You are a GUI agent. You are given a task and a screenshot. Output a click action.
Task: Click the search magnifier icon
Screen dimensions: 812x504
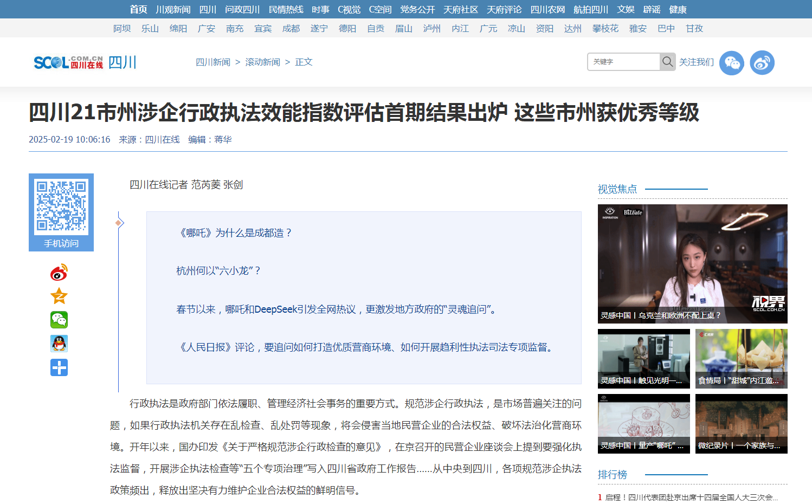667,62
